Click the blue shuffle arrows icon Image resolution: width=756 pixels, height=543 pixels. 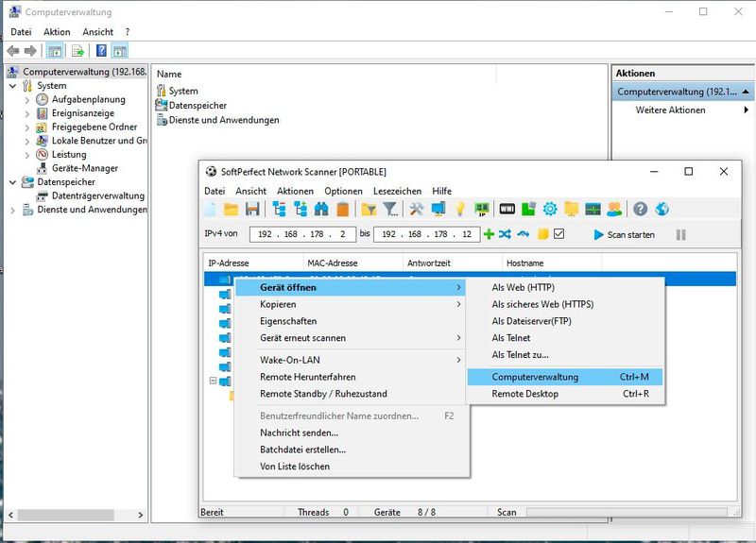pyautogui.click(x=505, y=234)
